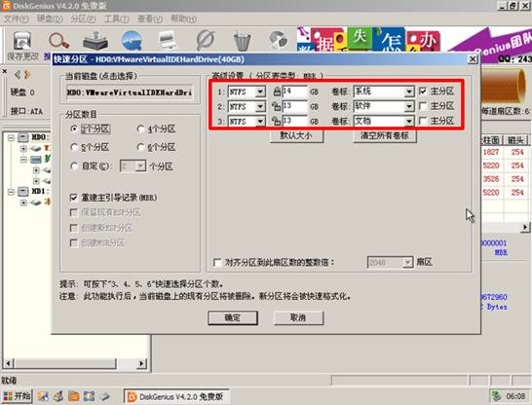Click the current disk HD0 selection field
This screenshot has height=405, width=532.
pos(130,92)
